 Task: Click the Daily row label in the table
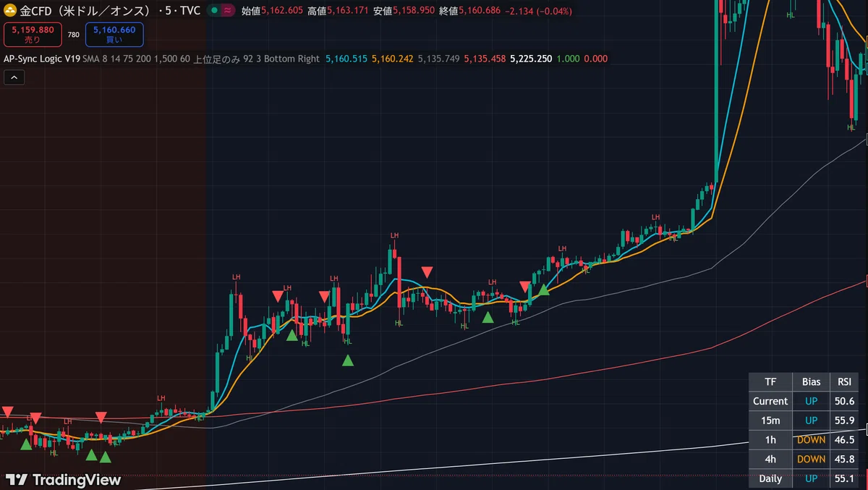[x=770, y=478]
